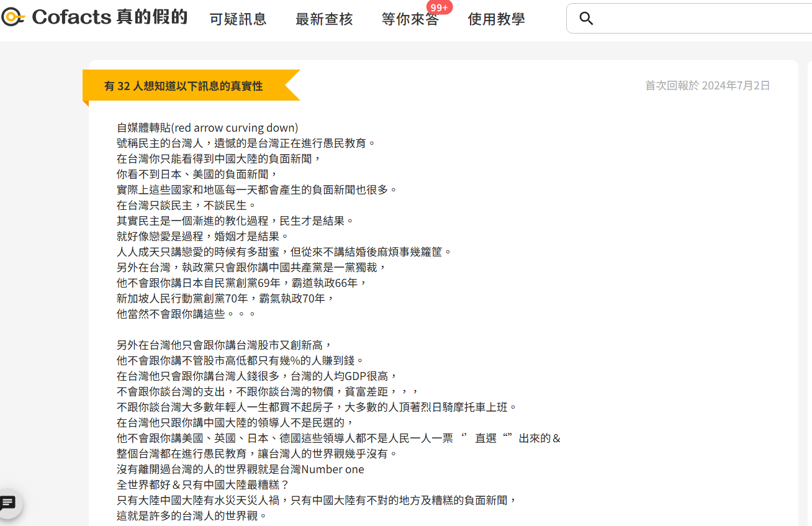Click the yellow 有 32 人想知道 banner
The width and height of the screenshot is (812, 526).
pyautogui.click(x=184, y=86)
